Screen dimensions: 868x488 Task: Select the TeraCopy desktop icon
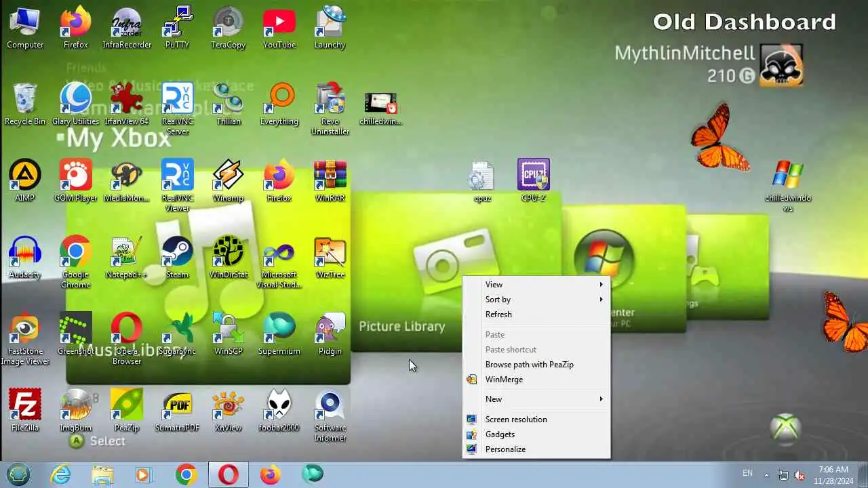229,28
